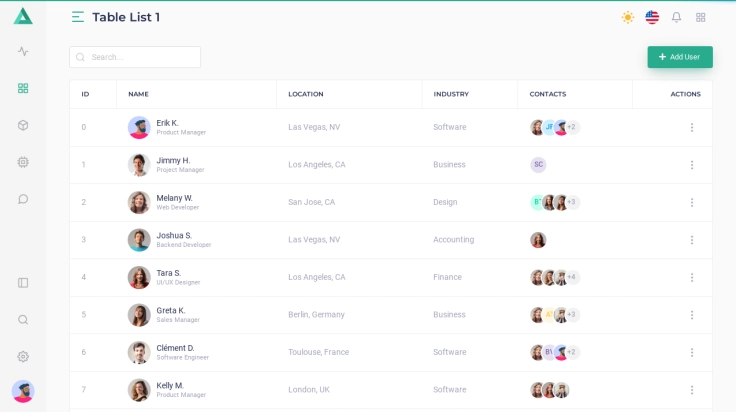
Task: Select the dashboard grid sidebar icon
Action: tap(23, 88)
